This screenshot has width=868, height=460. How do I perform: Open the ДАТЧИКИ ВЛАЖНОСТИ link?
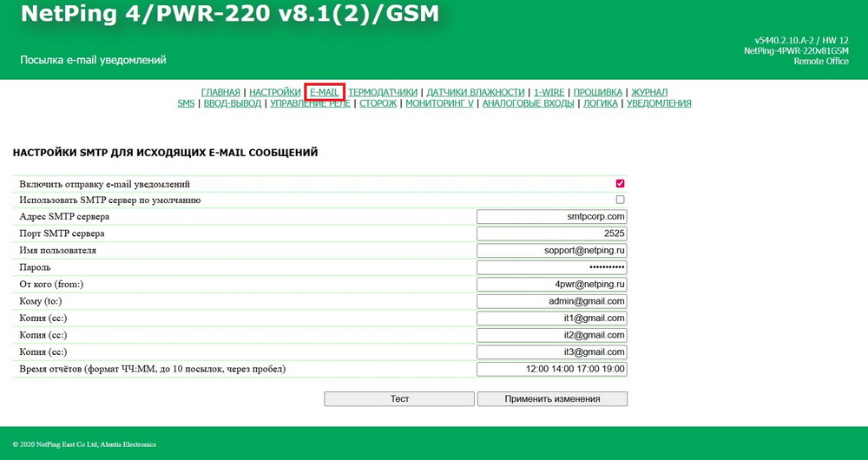point(476,92)
